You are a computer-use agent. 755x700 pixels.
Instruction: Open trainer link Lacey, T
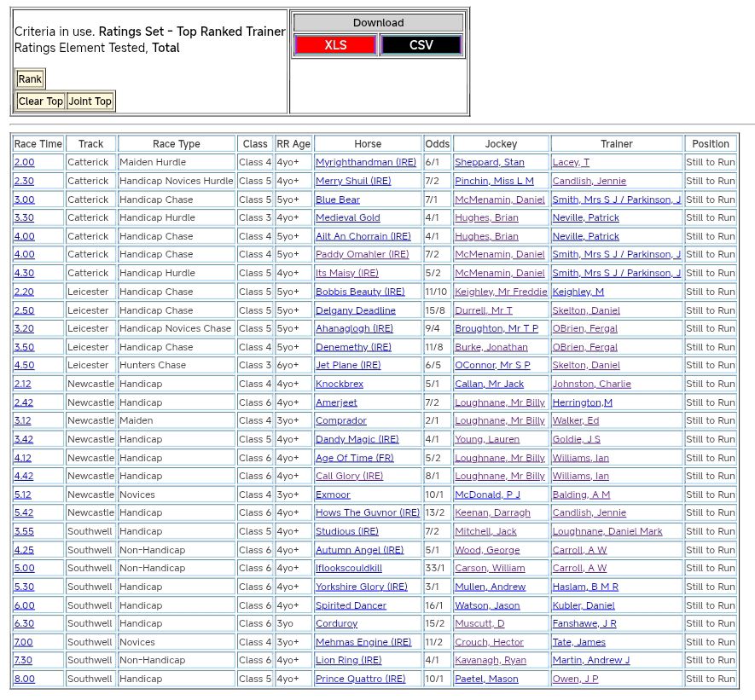coord(571,162)
